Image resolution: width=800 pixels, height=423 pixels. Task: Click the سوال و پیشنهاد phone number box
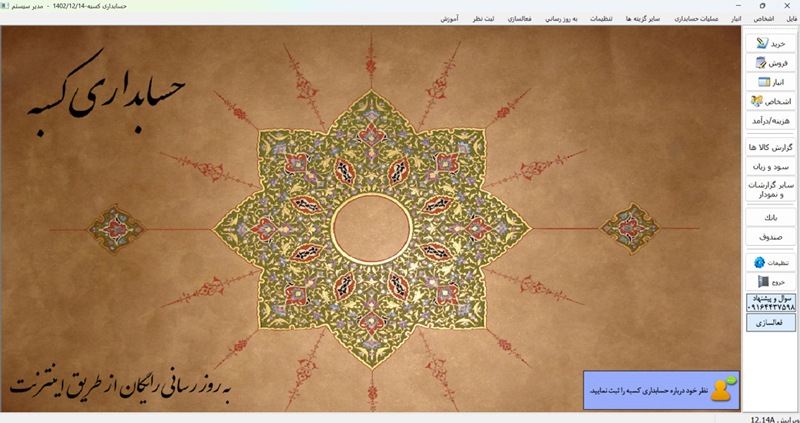[x=770, y=303]
